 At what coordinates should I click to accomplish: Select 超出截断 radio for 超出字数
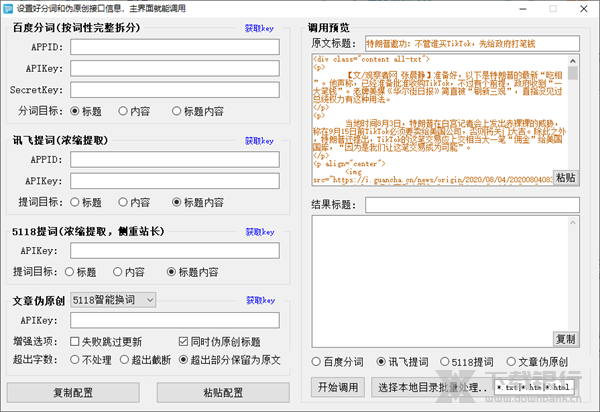coord(145,360)
